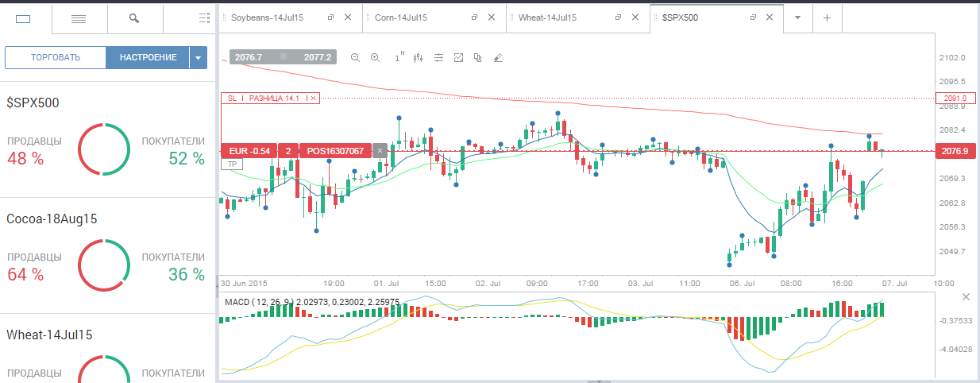Open the search magnifier tab
Image resolution: width=980 pixels, height=383 pixels.
pos(134,17)
